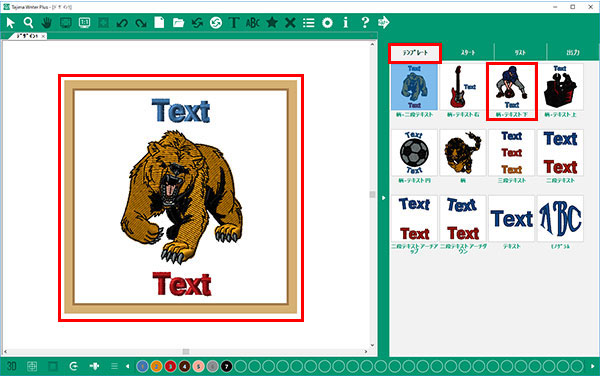Toggle the grid display icon
The height and width of the screenshot is (377, 600).
(x=32, y=366)
